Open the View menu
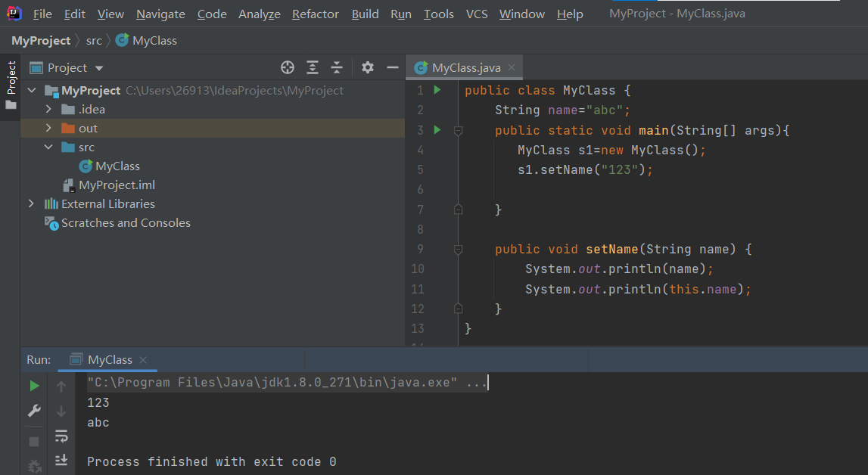868x475 pixels. pos(110,14)
